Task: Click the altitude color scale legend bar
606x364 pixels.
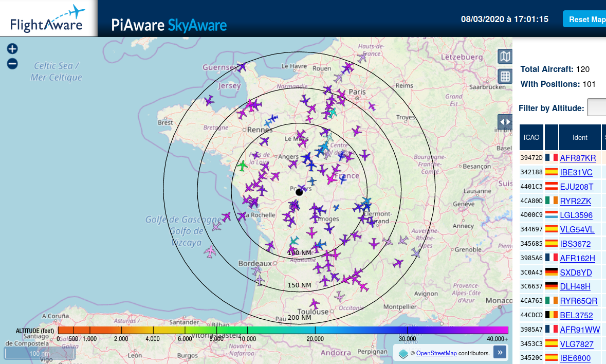Action: click(x=283, y=330)
